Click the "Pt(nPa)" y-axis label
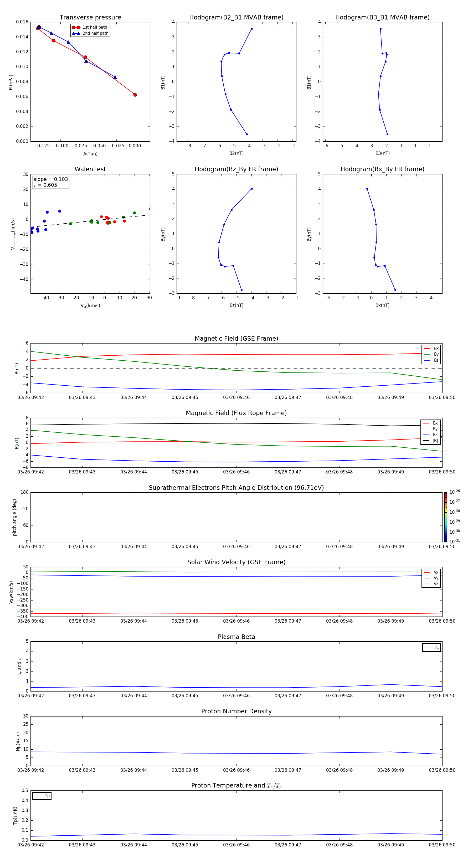This screenshot has width=473, height=868. pos(11,82)
